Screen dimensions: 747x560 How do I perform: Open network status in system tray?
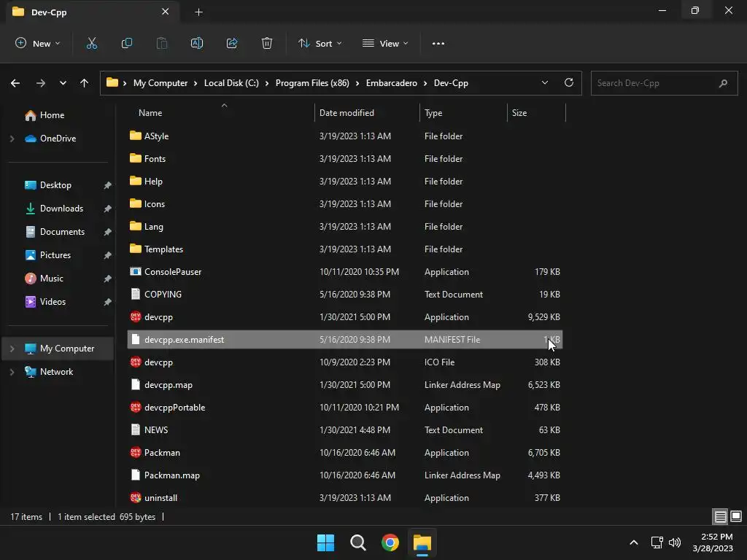tap(657, 542)
